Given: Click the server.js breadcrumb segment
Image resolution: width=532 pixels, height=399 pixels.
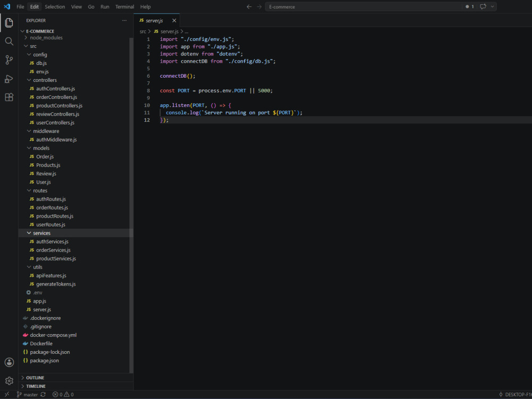Looking at the screenshot, I should click(x=169, y=31).
